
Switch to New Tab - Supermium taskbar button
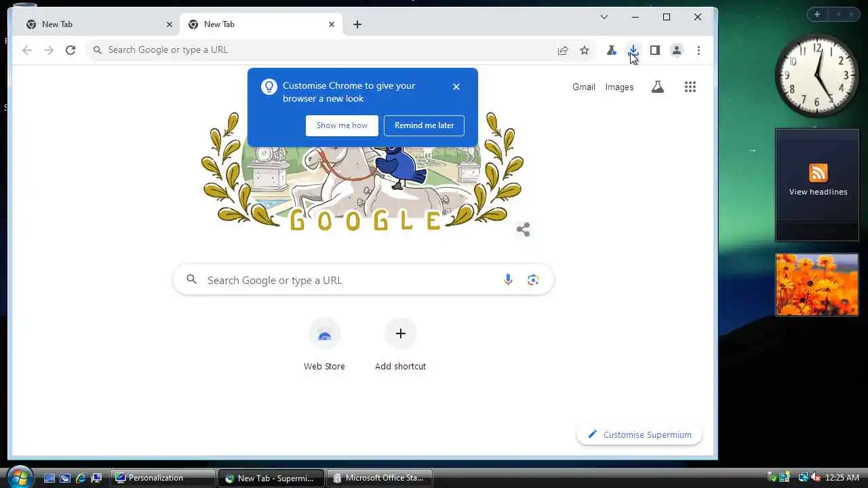click(x=271, y=478)
